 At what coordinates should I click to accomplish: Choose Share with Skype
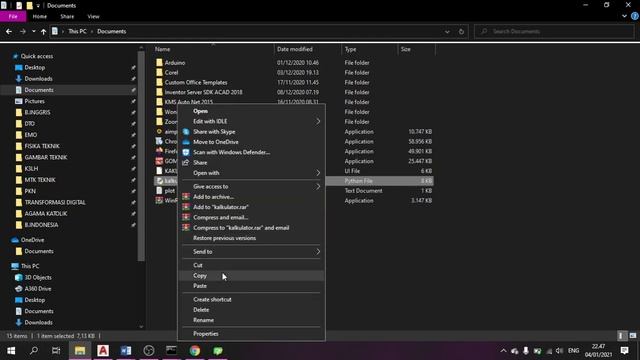pyautogui.click(x=251, y=131)
